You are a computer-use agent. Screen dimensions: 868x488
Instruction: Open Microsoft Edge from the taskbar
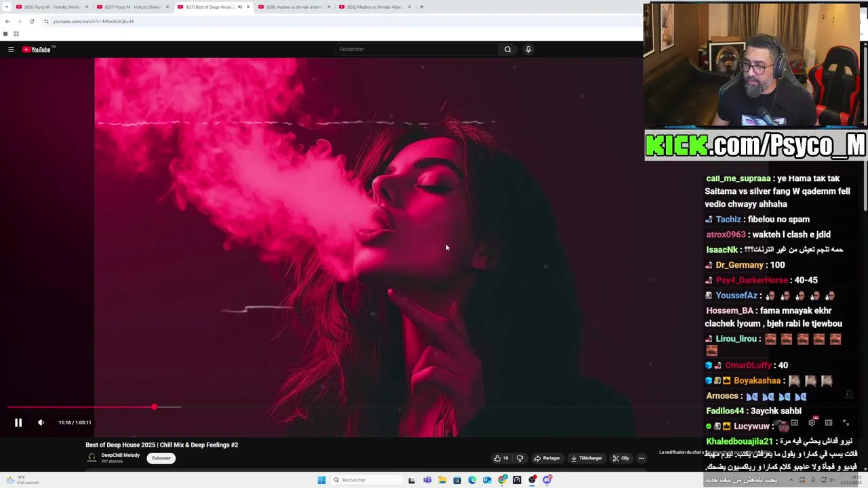pyautogui.click(x=472, y=480)
